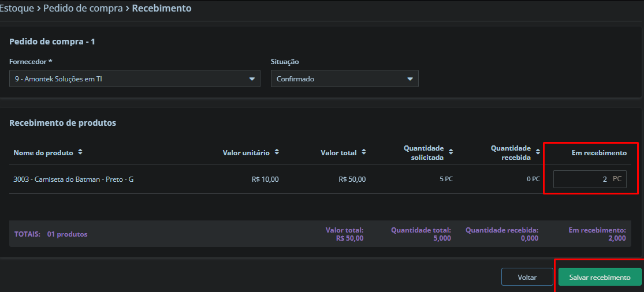Image resolution: width=644 pixels, height=292 pixels.
Task: Click Quantidade total 5,000 summary
Action: coord(421,234)
